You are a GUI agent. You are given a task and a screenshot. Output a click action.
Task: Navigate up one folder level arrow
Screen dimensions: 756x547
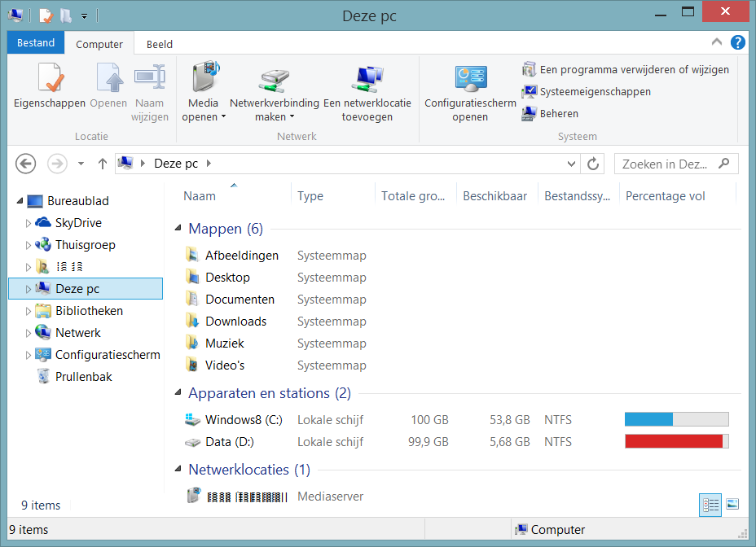coord(103,164)
